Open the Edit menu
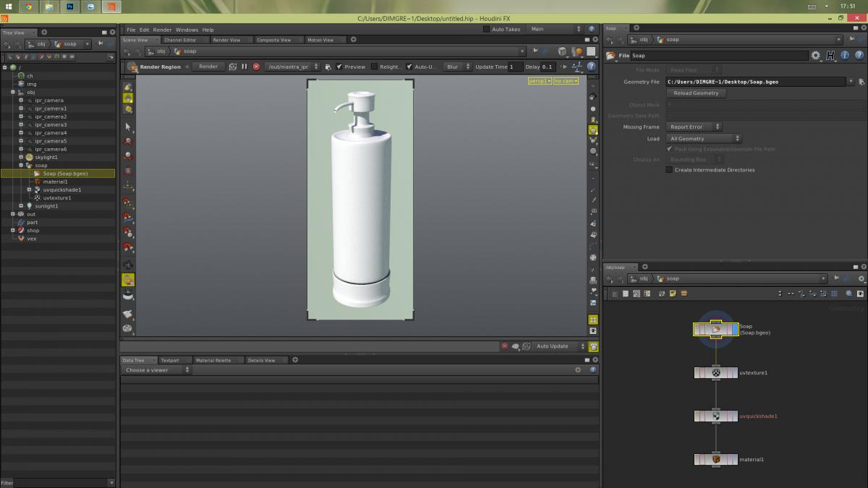 point(145,30)
